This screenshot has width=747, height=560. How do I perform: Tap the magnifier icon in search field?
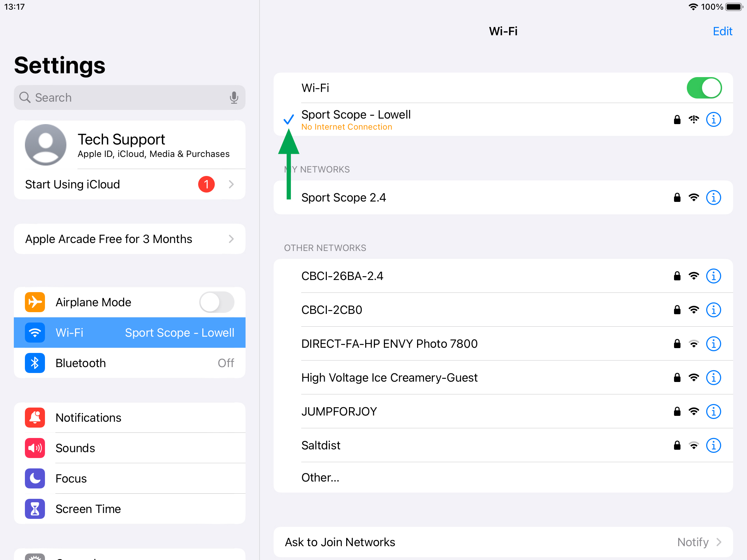[x=25, y=97]
